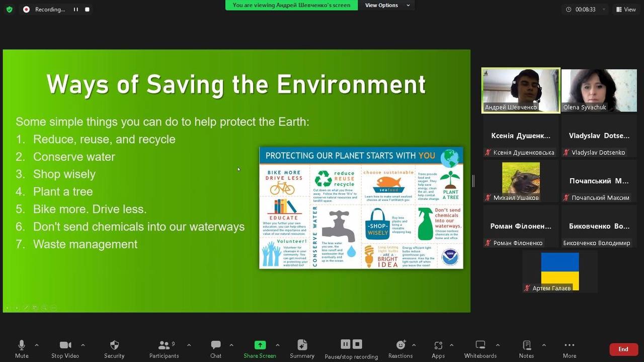This screenshot has height=362, width=644.
Task: Expand video settings arrow beside Stop Video
Action: [83, 345]
